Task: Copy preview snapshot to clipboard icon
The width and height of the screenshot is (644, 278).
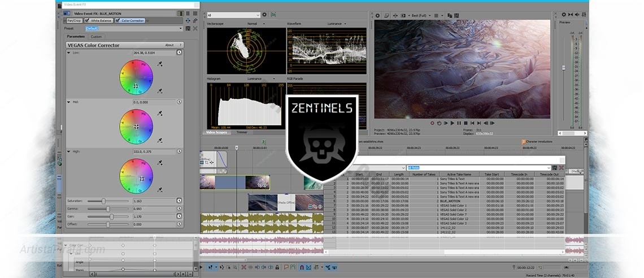Action: coord(450,16)
